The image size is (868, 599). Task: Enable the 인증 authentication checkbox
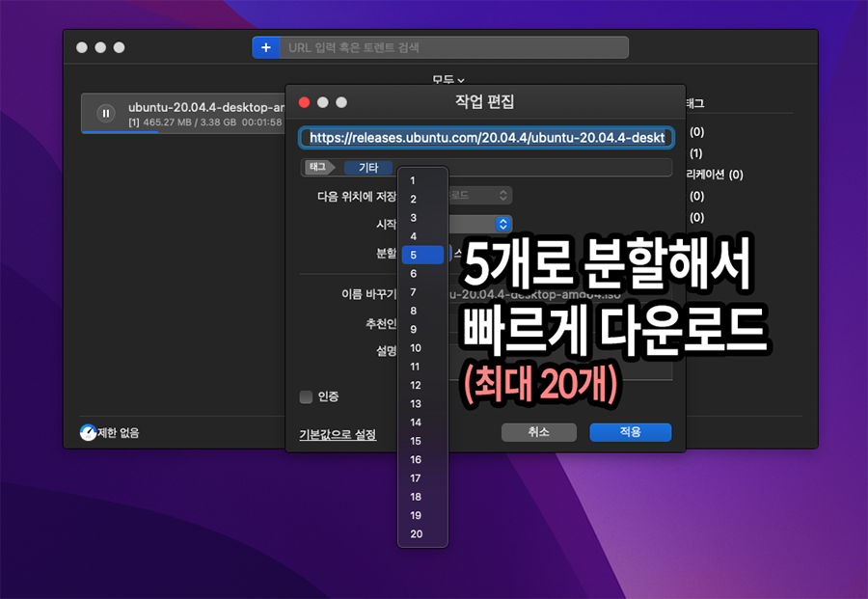(306, 397)
